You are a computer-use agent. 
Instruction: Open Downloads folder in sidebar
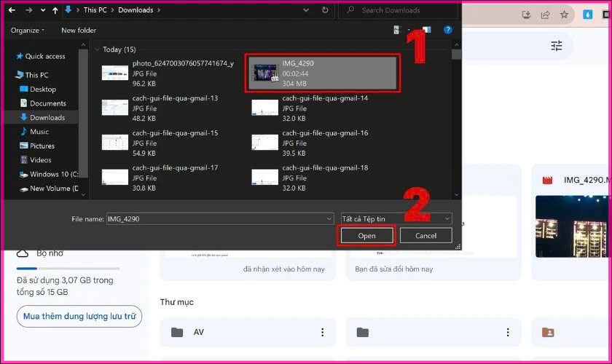[42, 117]
